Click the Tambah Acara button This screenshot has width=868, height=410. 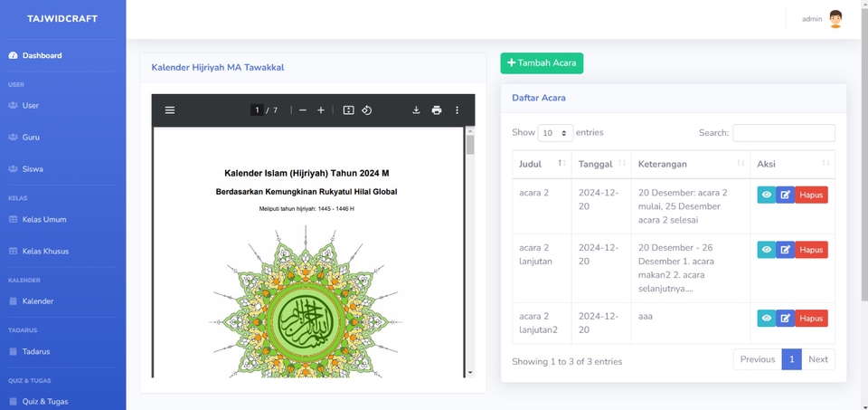pyautogui.click(x=542, y=63)
